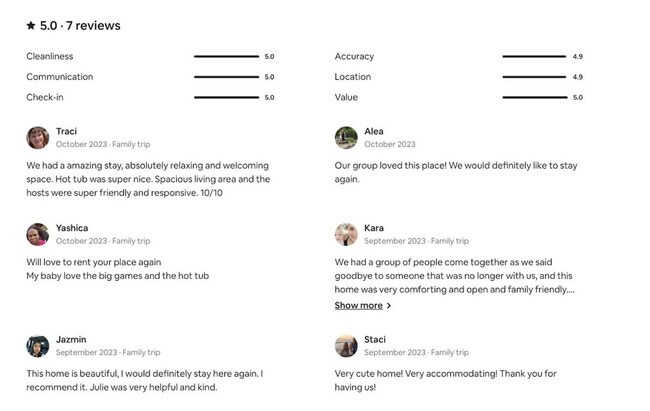Viewport: 650px width, 411px height.
Task: Open Alea's reviewer profile photo
Action: 346,138
